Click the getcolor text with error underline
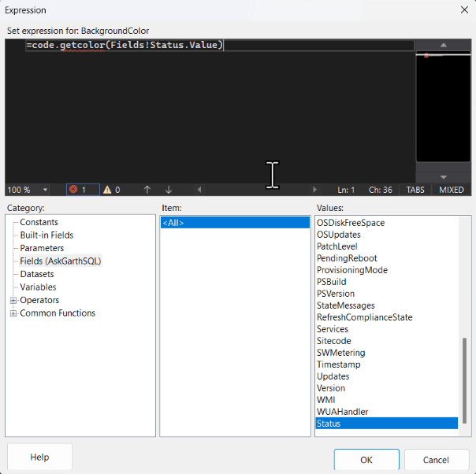476x474 pixels. pyautogui.click(x=82, y=45)
